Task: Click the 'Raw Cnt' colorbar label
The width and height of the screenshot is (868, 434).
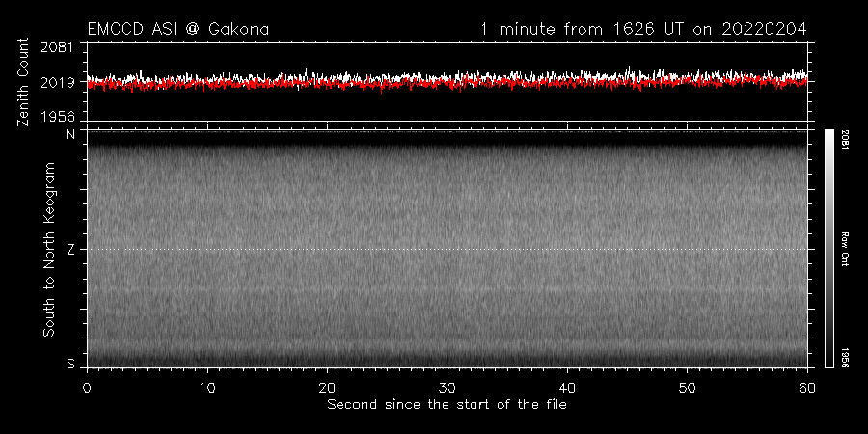Action: (845, 249)
